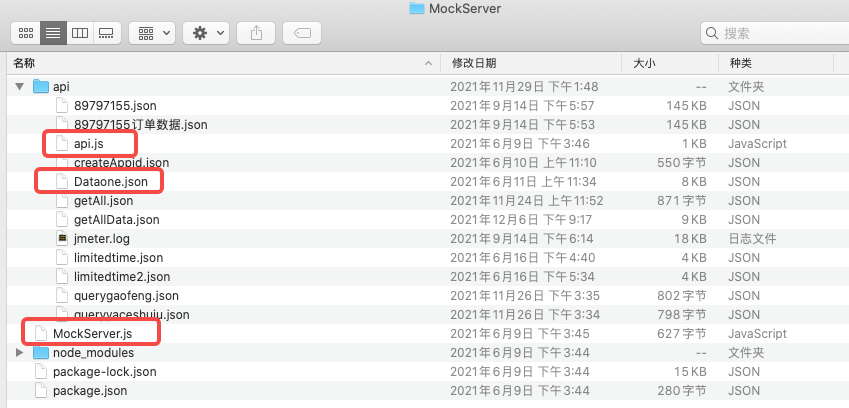Screen dimensions: 849x408
Task: Sort by the 修改日期 column header
Action: 473,63
